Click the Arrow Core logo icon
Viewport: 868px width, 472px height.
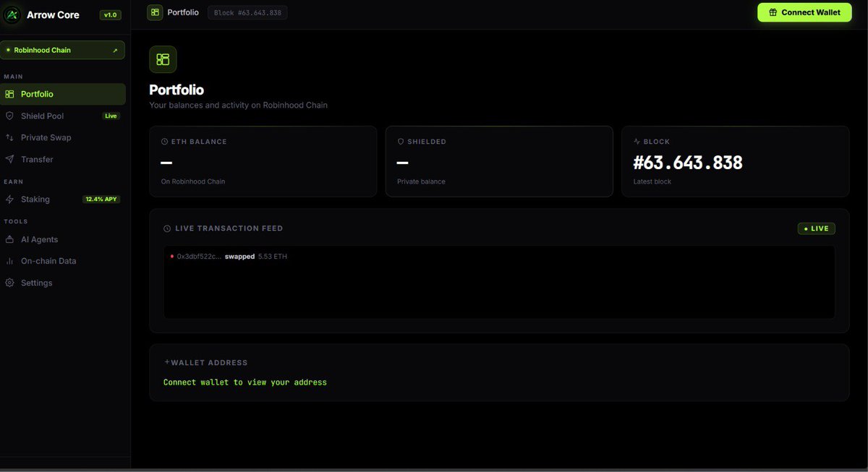(x=12, y=14)
